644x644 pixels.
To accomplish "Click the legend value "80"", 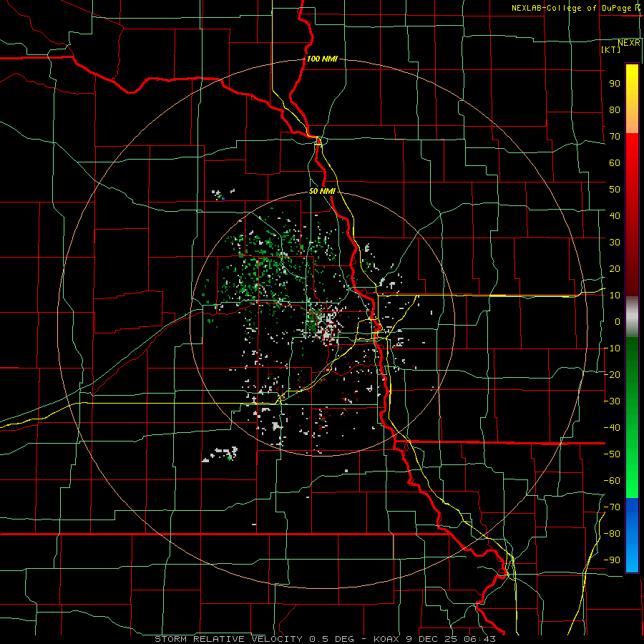I will click(x=615, y=109).
